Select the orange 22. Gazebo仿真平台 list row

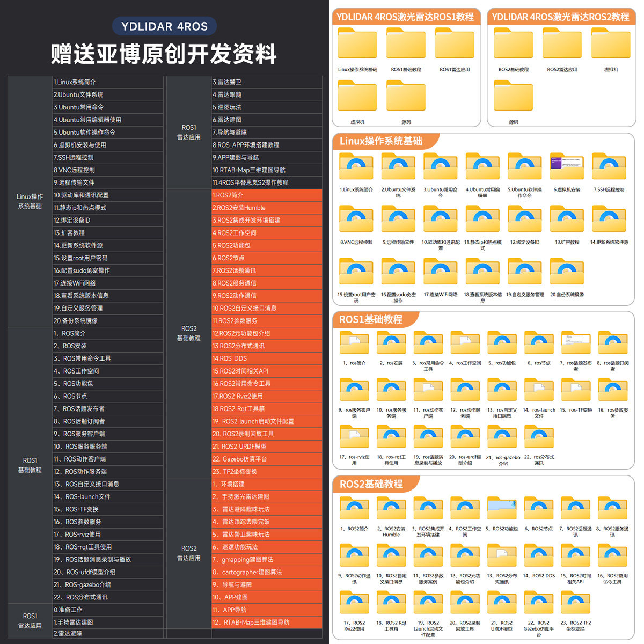(267, 459)
